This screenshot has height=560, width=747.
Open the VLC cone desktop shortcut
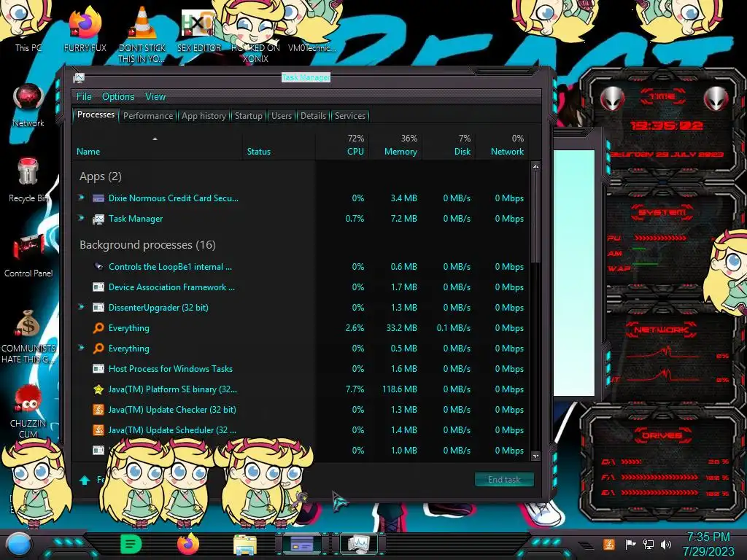pyautogui.click(x=142, y=34)
